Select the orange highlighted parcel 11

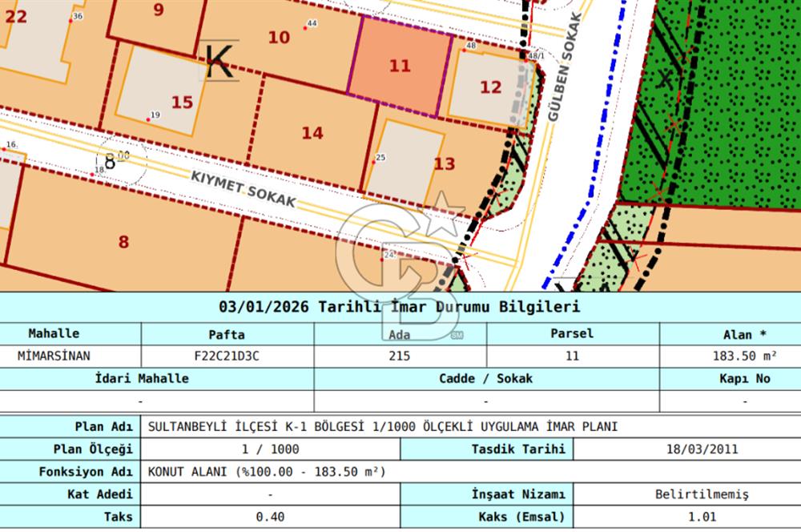tap(399, 66)
